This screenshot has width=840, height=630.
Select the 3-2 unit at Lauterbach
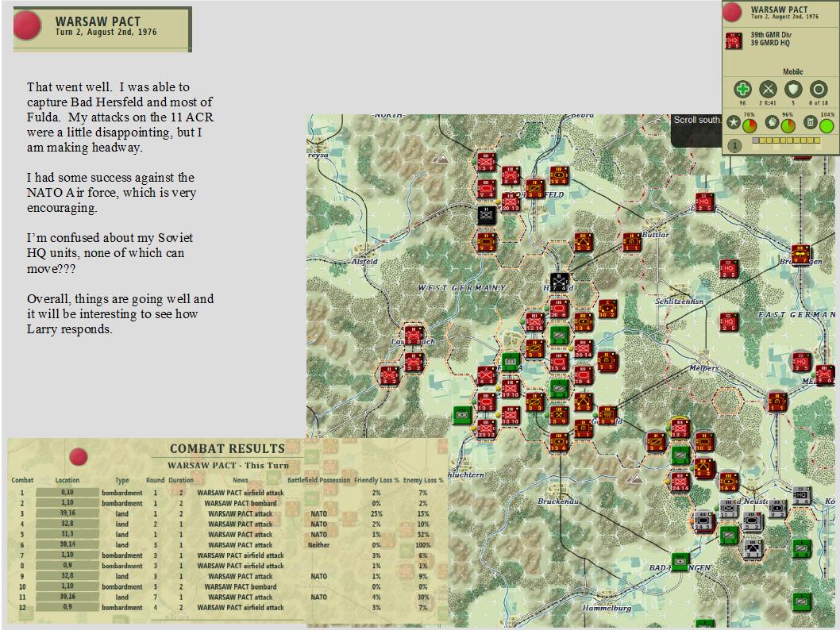click(413, 335)
